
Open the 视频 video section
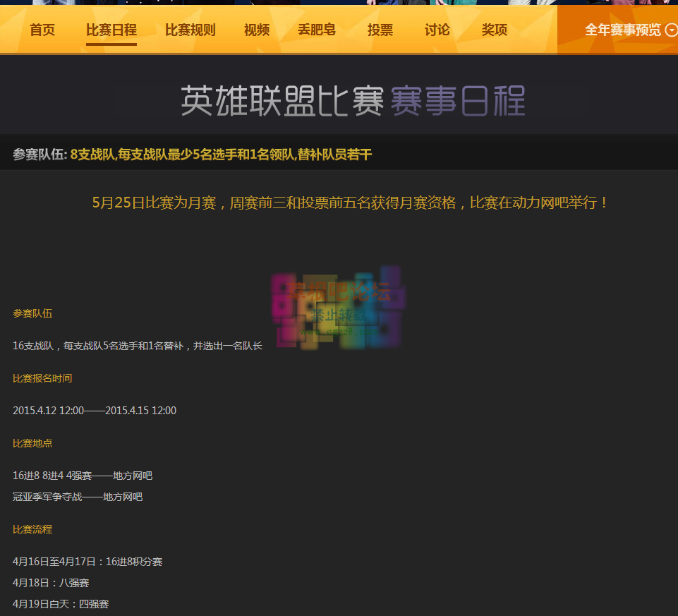tap(256, 30)
